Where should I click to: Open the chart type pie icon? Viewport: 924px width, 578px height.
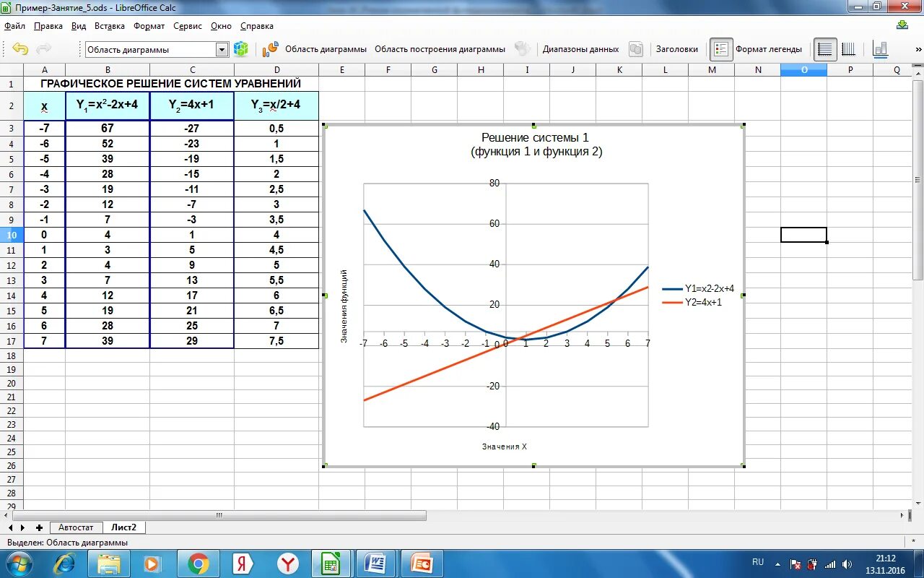(271, 49)
